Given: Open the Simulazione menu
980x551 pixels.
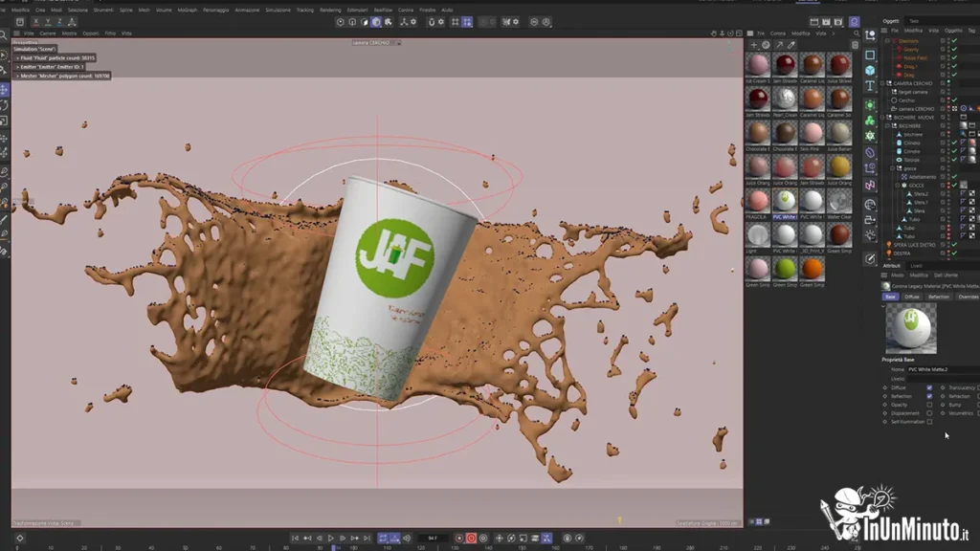Looking at the screenshot, I should pos(278,10).
